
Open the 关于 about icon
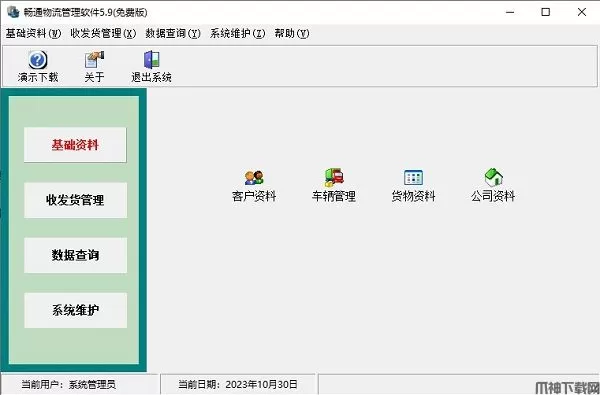pos(94,60)
